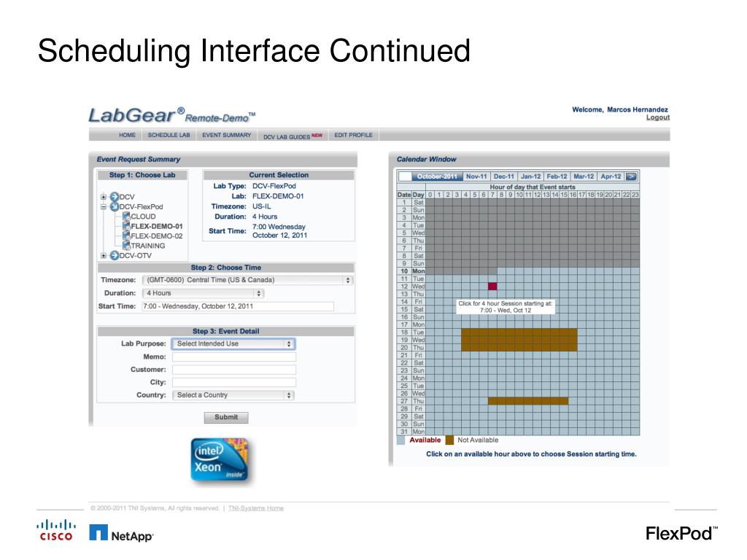
Task: Click the brown unavailable block on Oct 19
Action: tap(519, 340)
